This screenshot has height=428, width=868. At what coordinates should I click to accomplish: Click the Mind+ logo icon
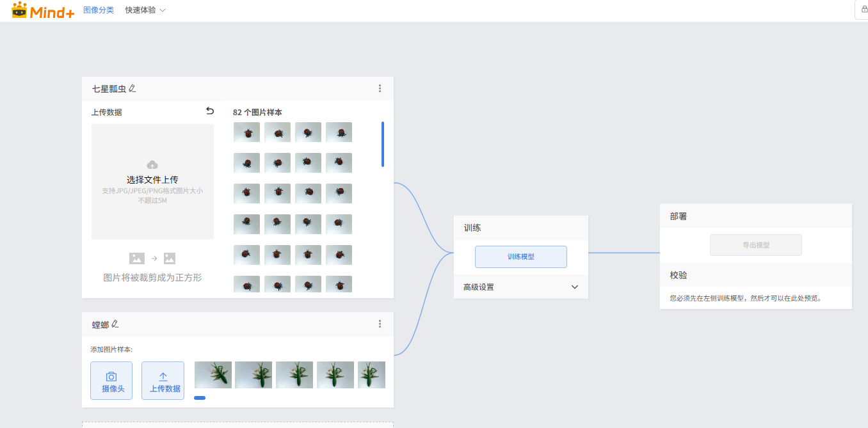(x=19, y=10)
